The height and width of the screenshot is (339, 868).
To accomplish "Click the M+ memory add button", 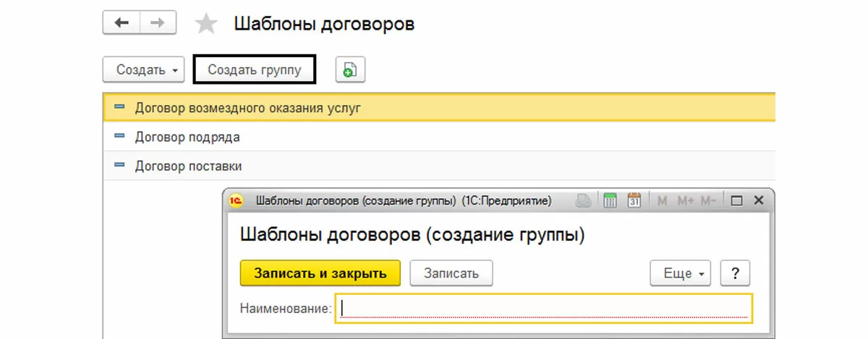I will pos(685,201).
